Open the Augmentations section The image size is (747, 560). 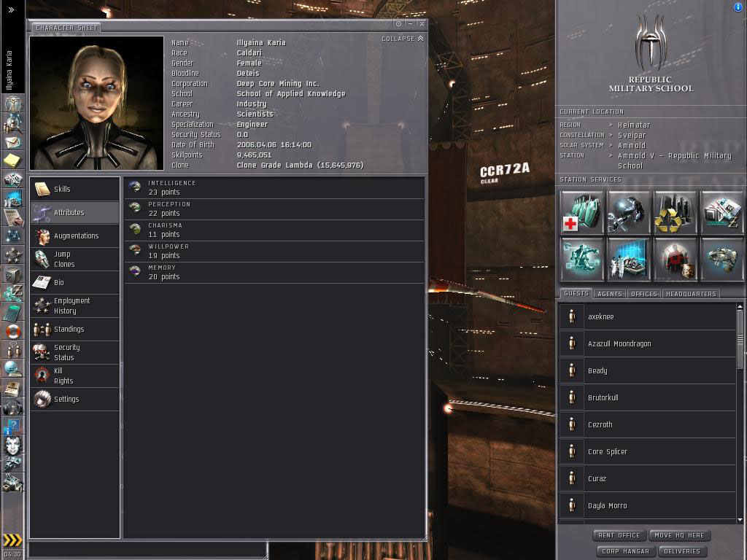[75, 236]
